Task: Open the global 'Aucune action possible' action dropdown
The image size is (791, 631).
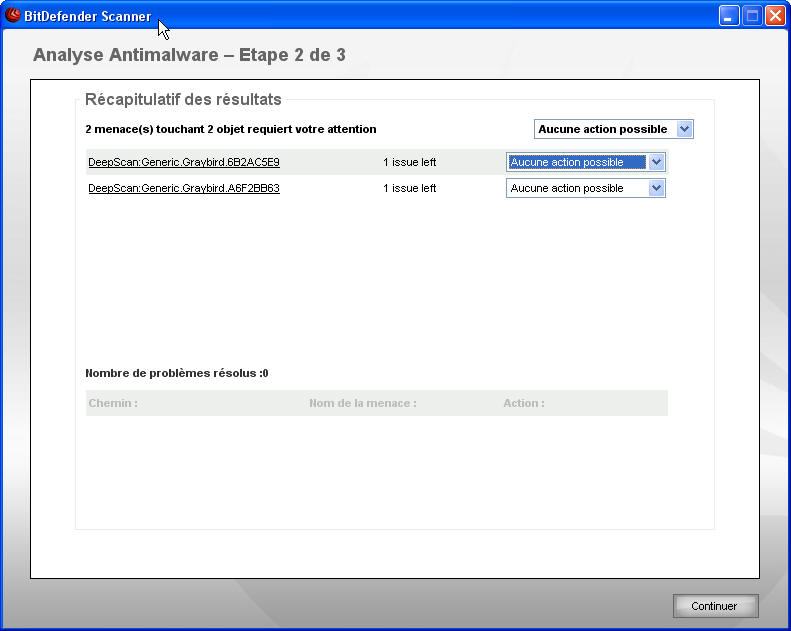Action: pyautogui.click(x=613, y=129)
